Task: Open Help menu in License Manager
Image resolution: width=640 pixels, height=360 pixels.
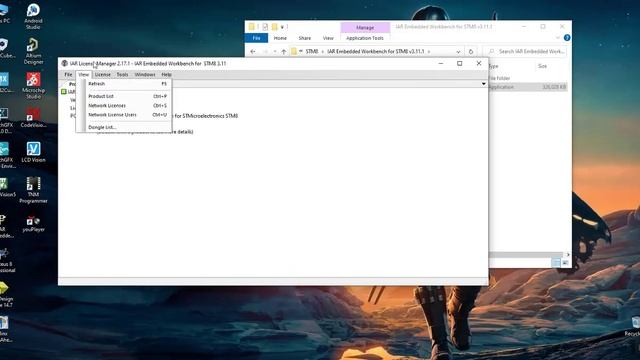Action: [x=166, y=75]
